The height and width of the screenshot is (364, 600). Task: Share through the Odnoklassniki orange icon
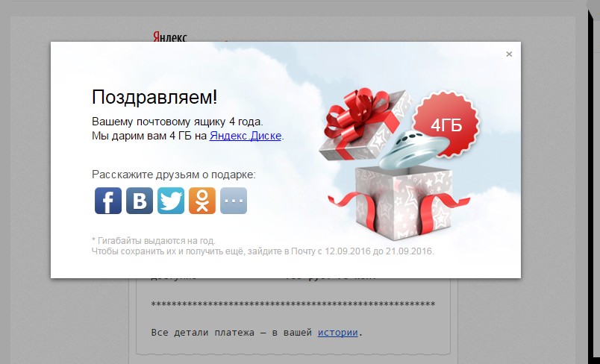[x=202, y=201]
